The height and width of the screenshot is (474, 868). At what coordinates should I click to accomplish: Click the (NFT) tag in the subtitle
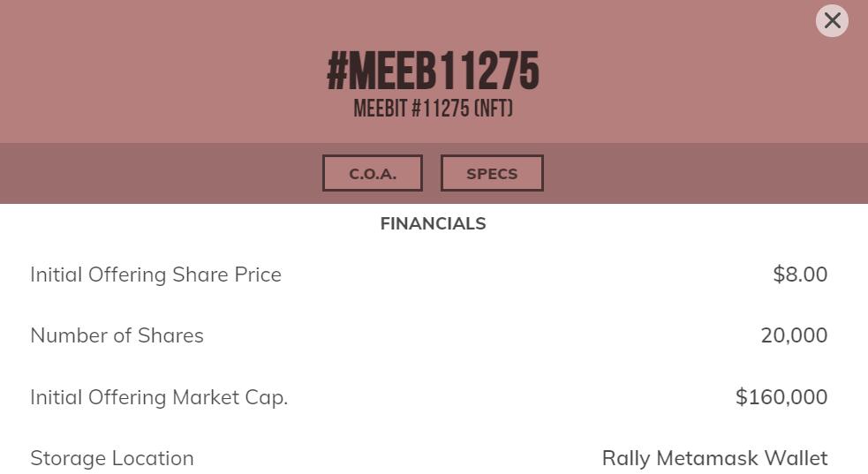(493, 109)
